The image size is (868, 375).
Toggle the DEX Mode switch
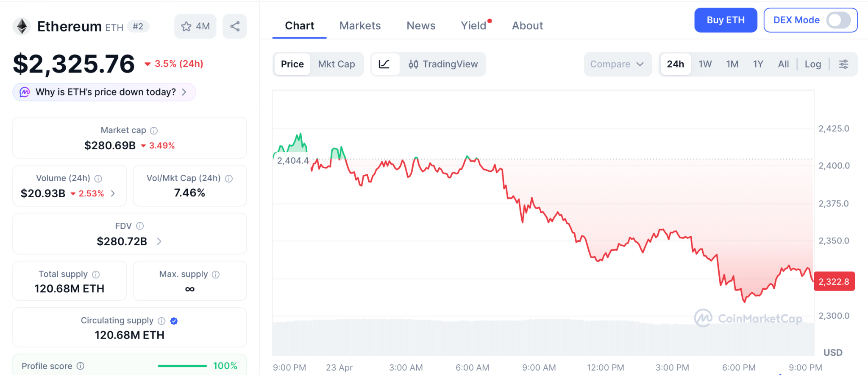point(838,20)
